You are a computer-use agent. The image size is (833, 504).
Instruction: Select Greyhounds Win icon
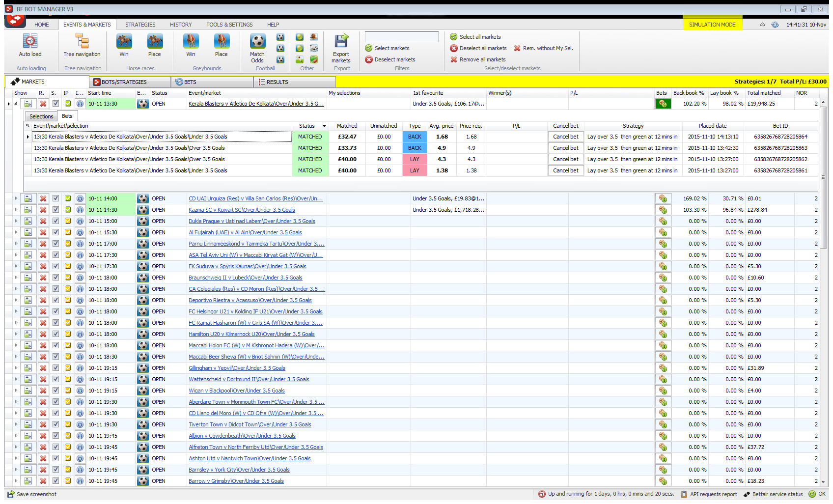[x=191, y=41]
